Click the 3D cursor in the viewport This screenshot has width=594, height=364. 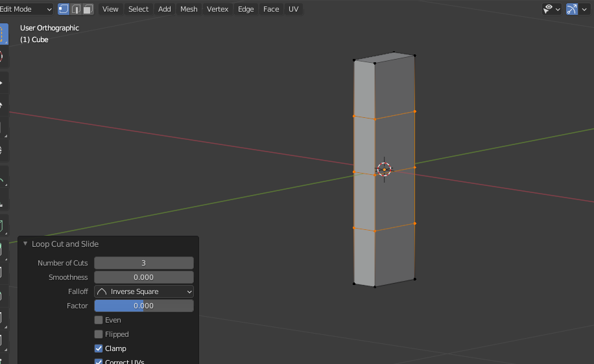(x=384, y=170)
